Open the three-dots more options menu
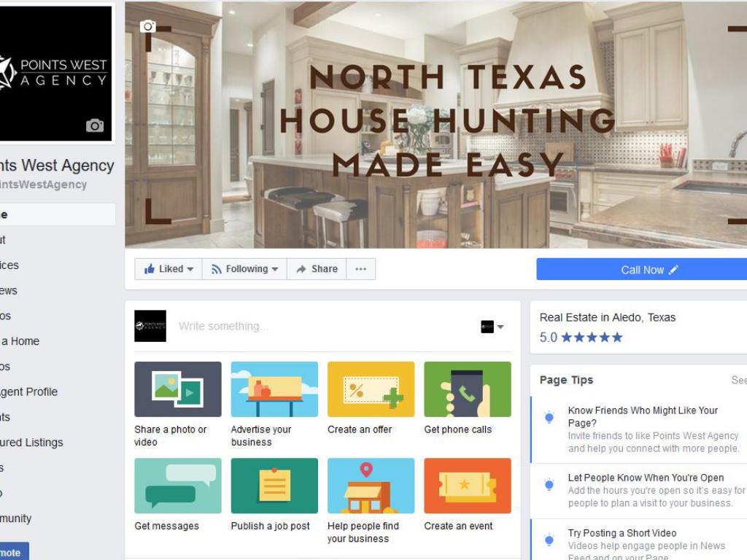This screenshot has width=747, height=560. click(360, 269)
